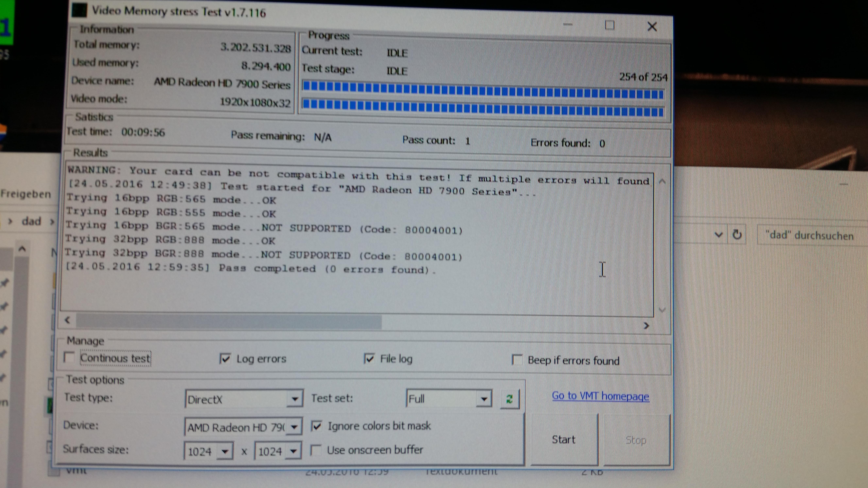Viewport: 868px width, 488px height.
Task: Uncheck the Log errors option
Action: pos(225,358)
